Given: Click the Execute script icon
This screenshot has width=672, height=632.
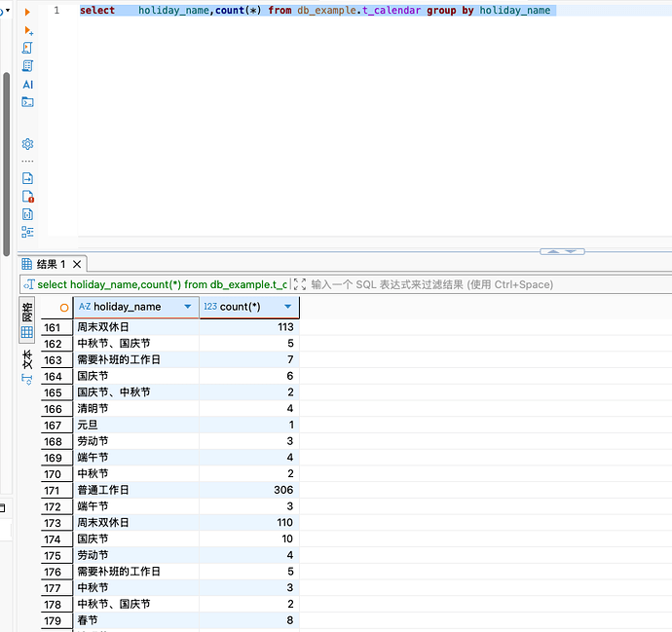Looking at the screenshot, I should [27, 48].
